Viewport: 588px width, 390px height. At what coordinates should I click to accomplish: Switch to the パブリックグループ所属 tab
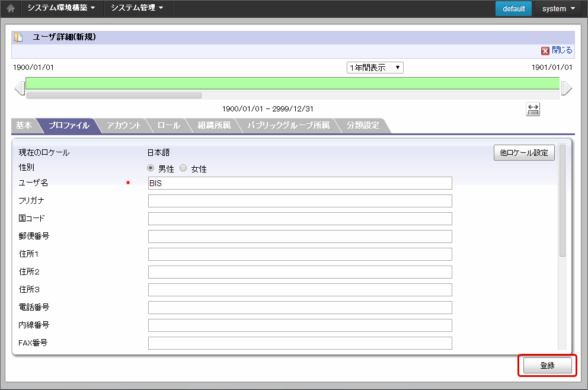tap(289, 125)
